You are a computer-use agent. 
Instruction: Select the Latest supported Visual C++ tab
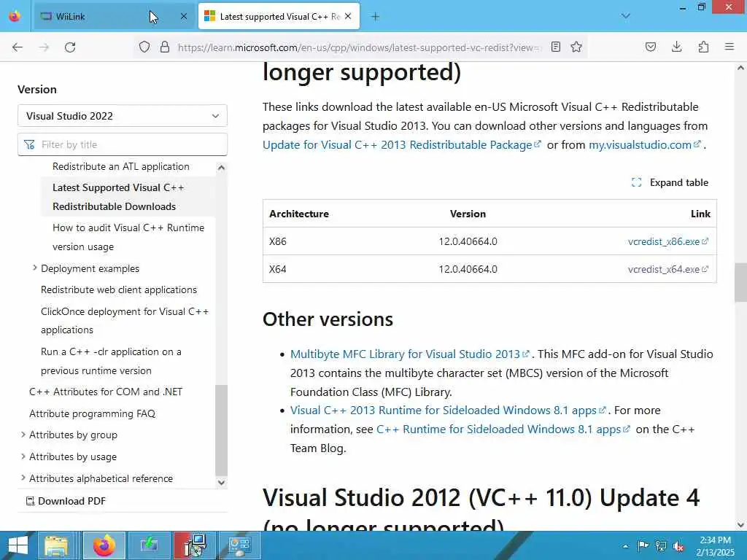pyautogui.click(x=279, y=16)
